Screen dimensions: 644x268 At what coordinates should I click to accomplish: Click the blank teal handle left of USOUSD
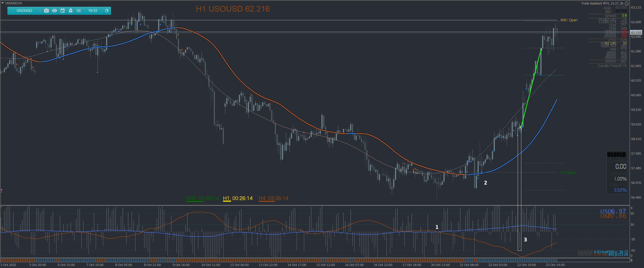11,11
